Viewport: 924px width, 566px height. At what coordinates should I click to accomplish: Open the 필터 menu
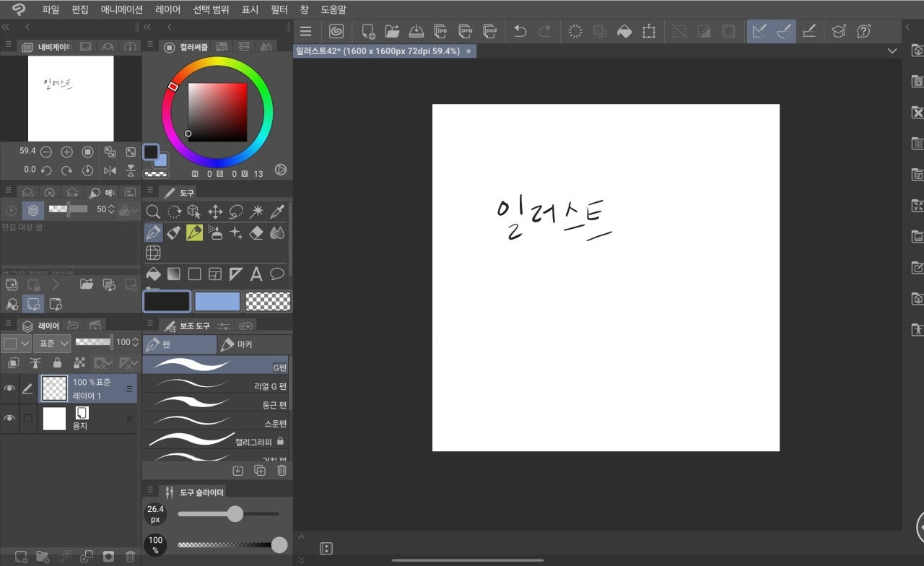(279, 9)
